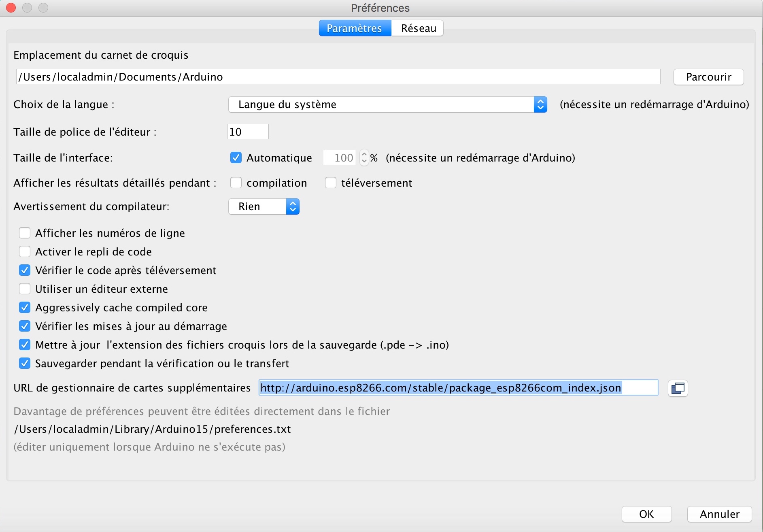Click the interface scale percentage stepper arrows
The image size is (763, 532).
(364, 158)
